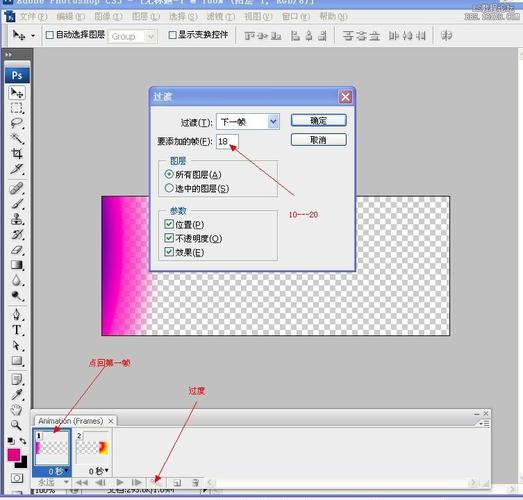
Task: Open the 文件 menu
Action: [x=33, y=16]
